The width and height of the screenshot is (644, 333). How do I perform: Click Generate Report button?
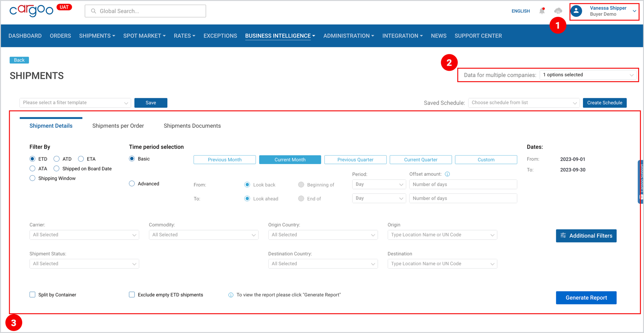586,298
